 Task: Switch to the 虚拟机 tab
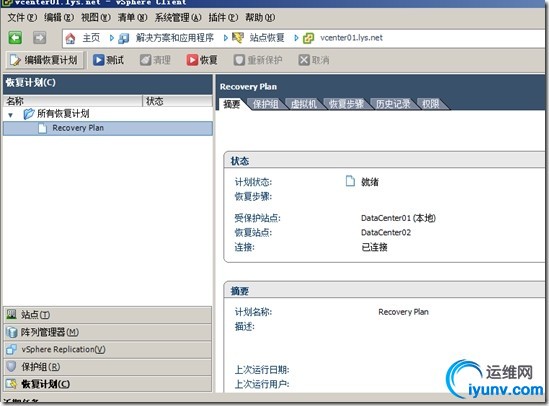[304, 104]
